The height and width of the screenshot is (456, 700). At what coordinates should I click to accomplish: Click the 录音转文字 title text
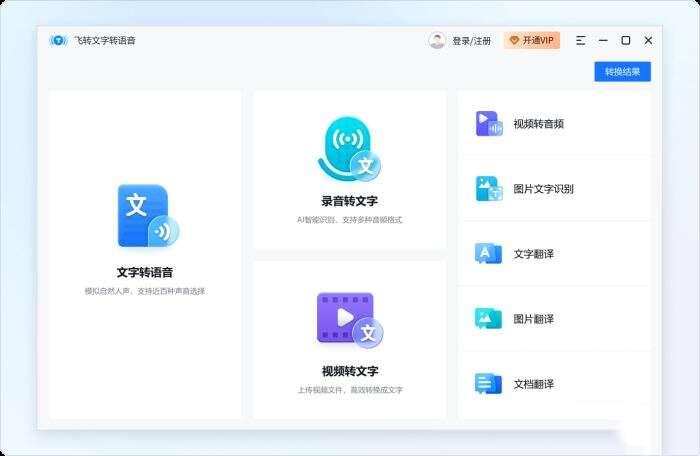tap(350, 201)
